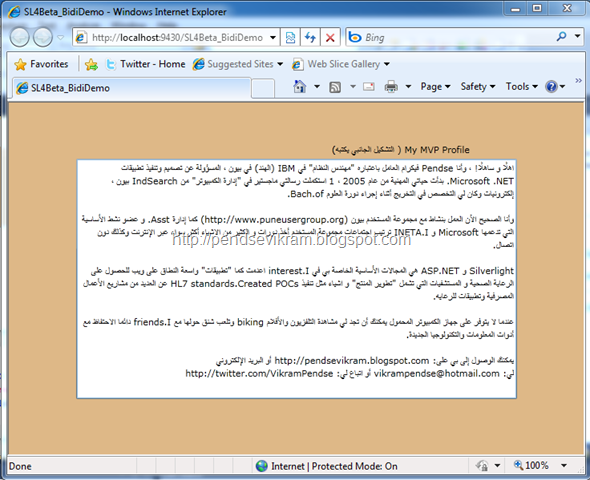Click the Read Mail envelope icon
Viewport: 590px width, 480px height.
[x=368, y=87]
